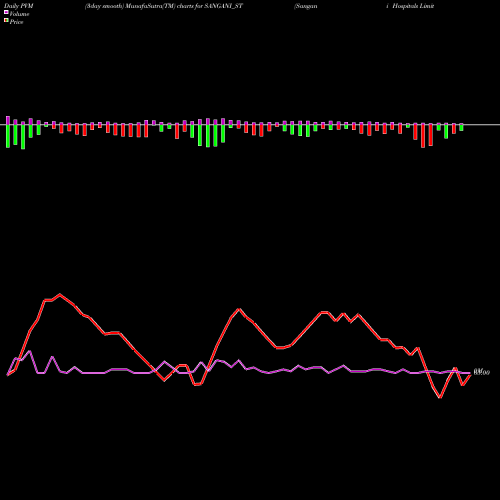Click the MunafaSutra charts for SANGANI_ST title

click(x=164, y=6)
